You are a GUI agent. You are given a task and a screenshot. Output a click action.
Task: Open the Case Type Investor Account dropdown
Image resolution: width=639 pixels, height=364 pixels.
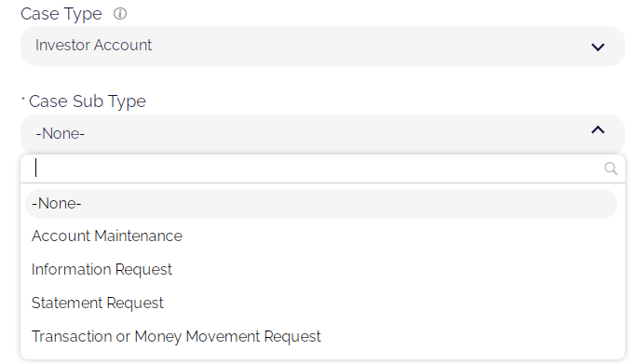click(x=322, y=46)
